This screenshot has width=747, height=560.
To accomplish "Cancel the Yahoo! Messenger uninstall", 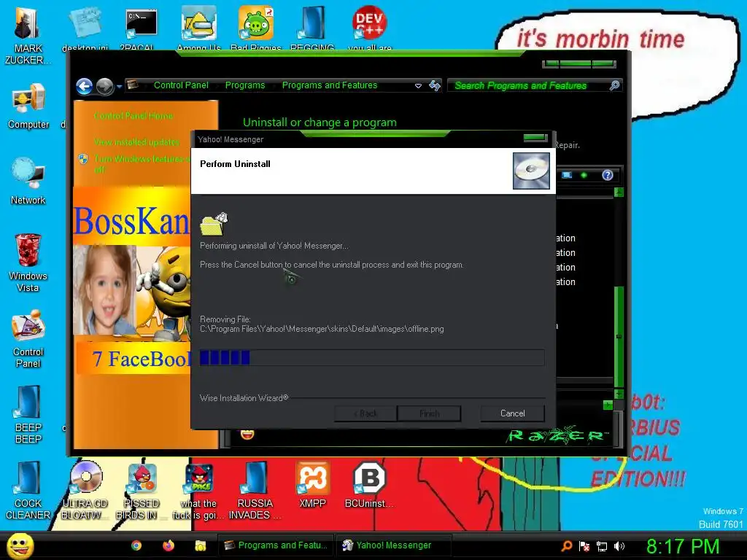I will (512, 413).
